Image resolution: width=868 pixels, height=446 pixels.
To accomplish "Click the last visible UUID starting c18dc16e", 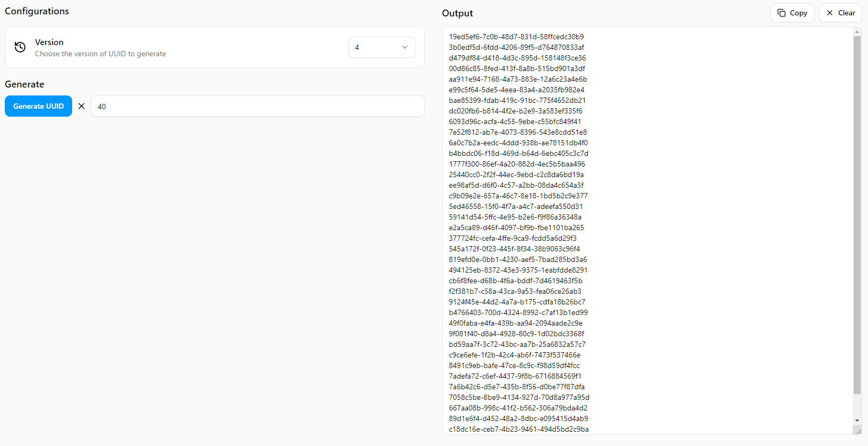I will pos(518,429).
